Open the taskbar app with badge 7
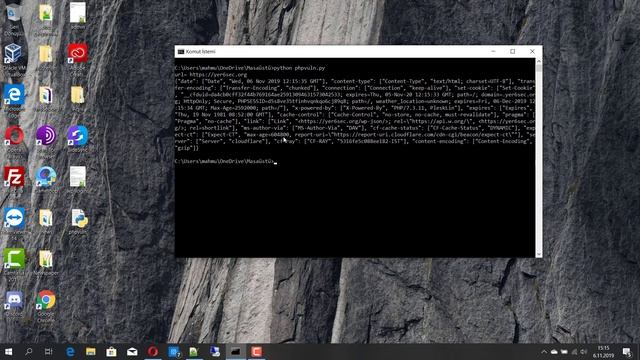This screenshot has width=640, height=360. point(174,351)
